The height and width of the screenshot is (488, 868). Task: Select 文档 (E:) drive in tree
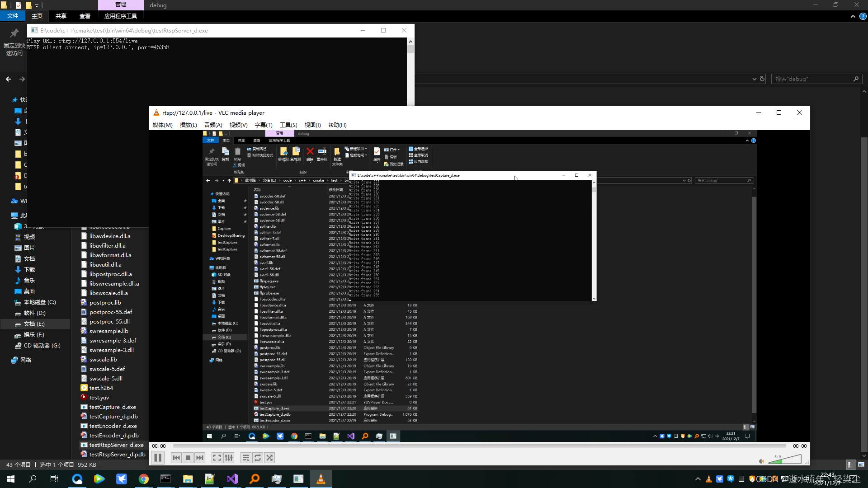(x=35, y=324)
